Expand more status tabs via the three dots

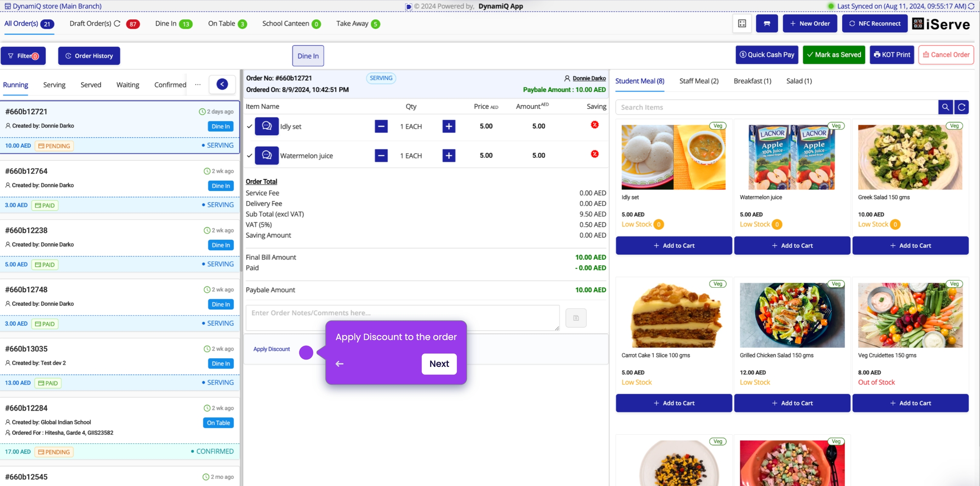point(198,85)
